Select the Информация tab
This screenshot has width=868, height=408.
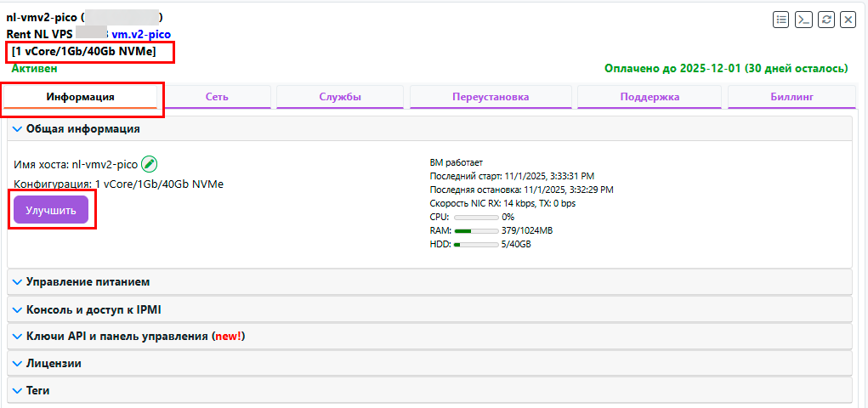80,97
